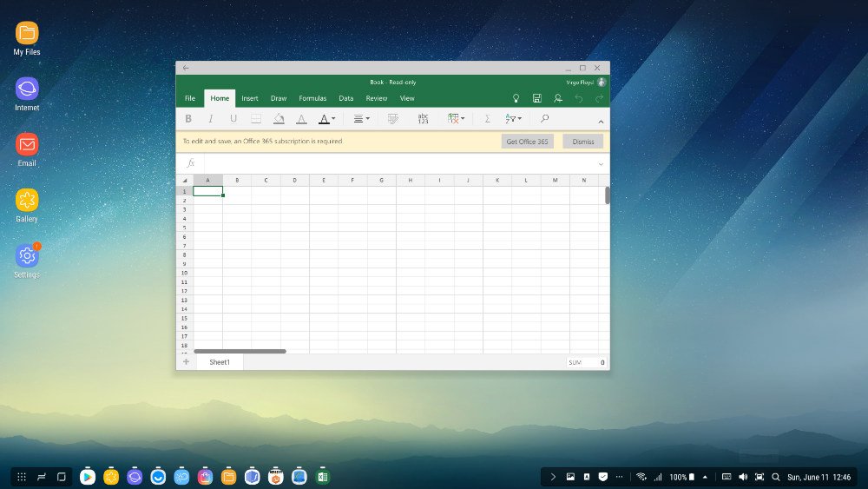Viewport: 868px width, 489px height.
Task: Toggle Italic formatting in the ribbon
Action: (210, 119)
